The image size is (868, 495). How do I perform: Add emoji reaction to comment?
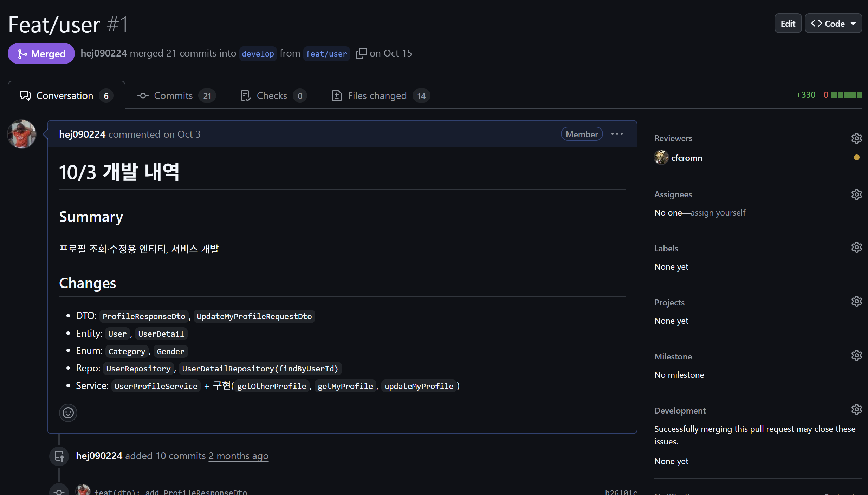[68, 413]
